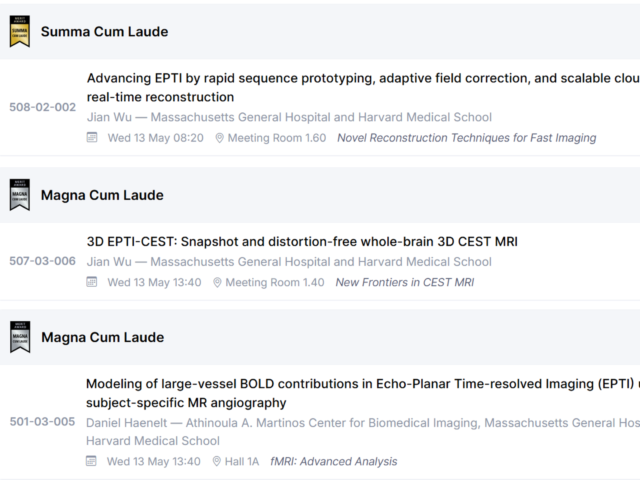
Task: Click the gold Summa Cum Laude ribbon badge
Action: (x=20, y=31)
